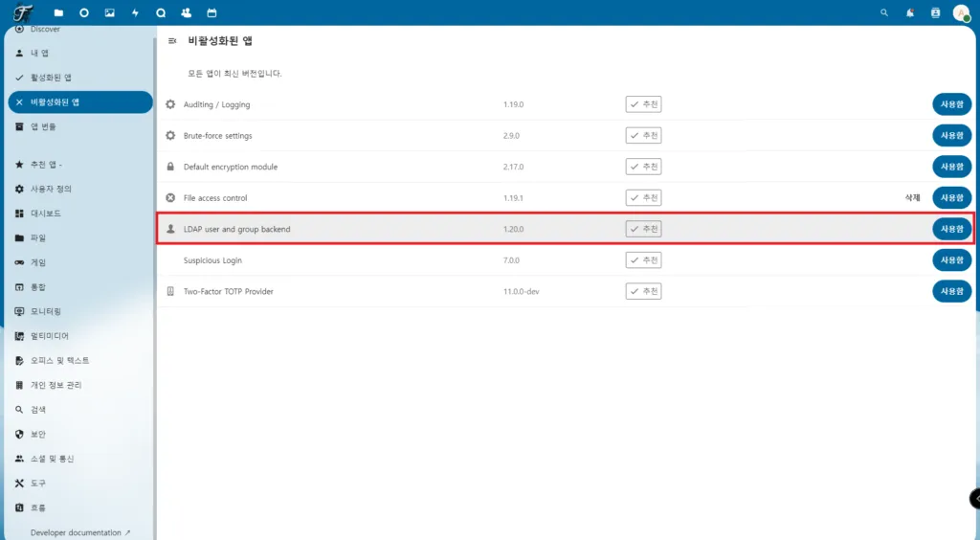Open the 오피스 및 텍스트 category

pos(80,361)
